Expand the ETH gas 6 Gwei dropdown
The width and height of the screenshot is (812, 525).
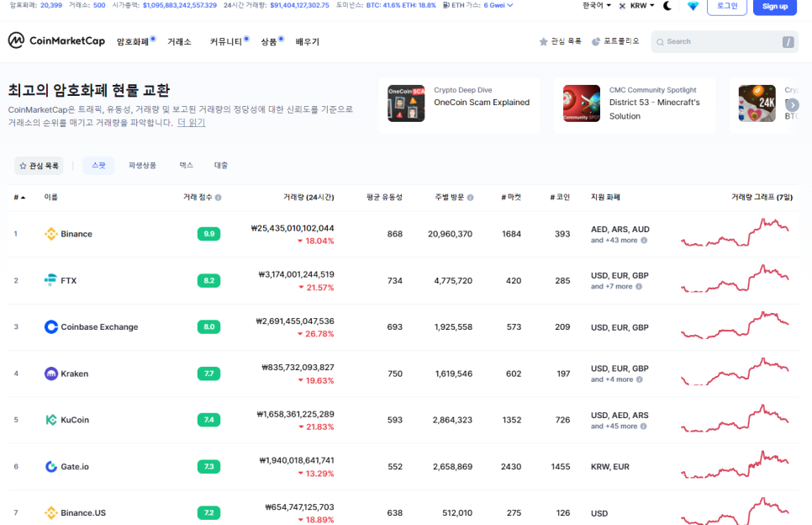pos(498,5)
